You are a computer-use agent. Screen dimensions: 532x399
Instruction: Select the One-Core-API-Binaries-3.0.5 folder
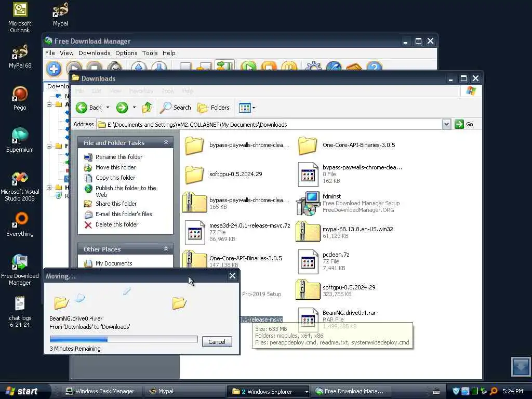coord(347,145)
